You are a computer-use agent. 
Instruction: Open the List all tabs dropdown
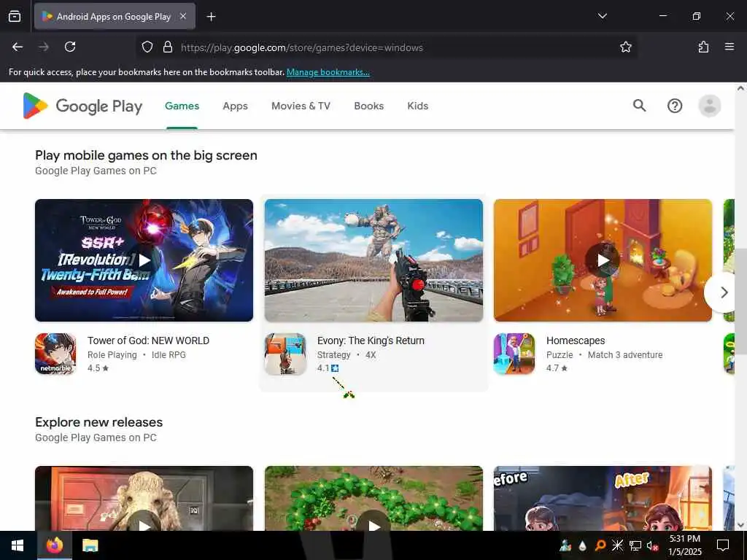click(x=602, y=16)
